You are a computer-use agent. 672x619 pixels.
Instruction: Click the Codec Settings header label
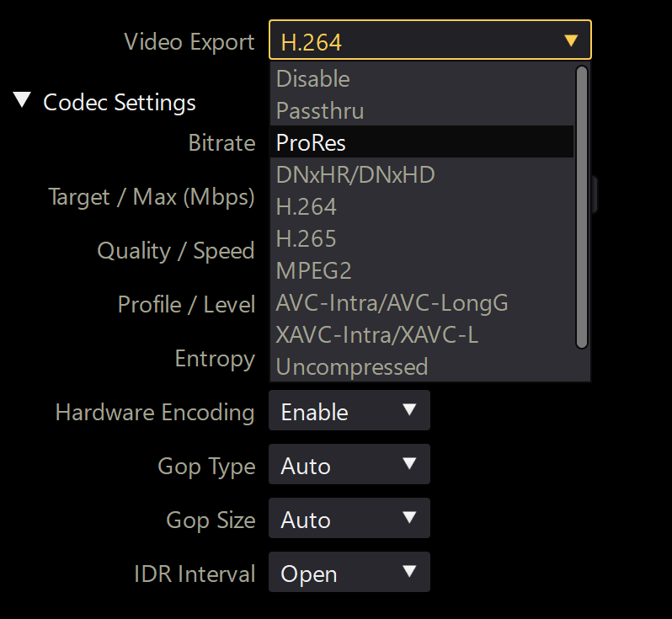[x=119, y=103]
